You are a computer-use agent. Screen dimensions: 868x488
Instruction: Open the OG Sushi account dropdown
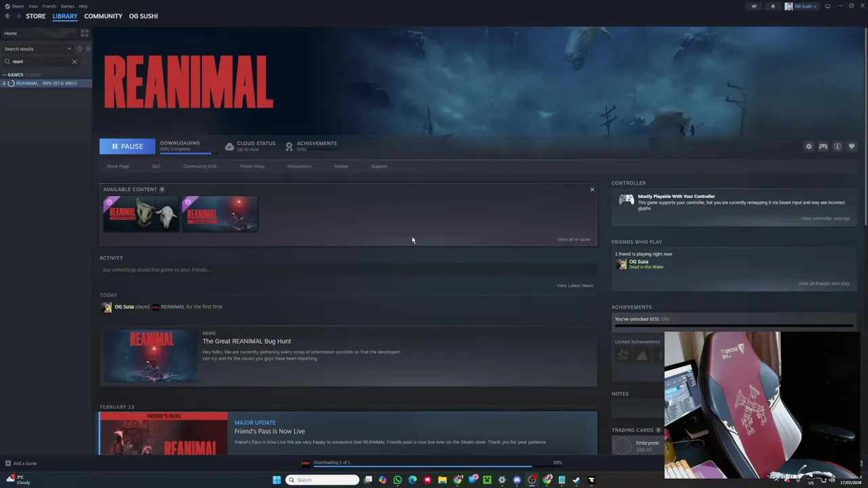(801, 6)
